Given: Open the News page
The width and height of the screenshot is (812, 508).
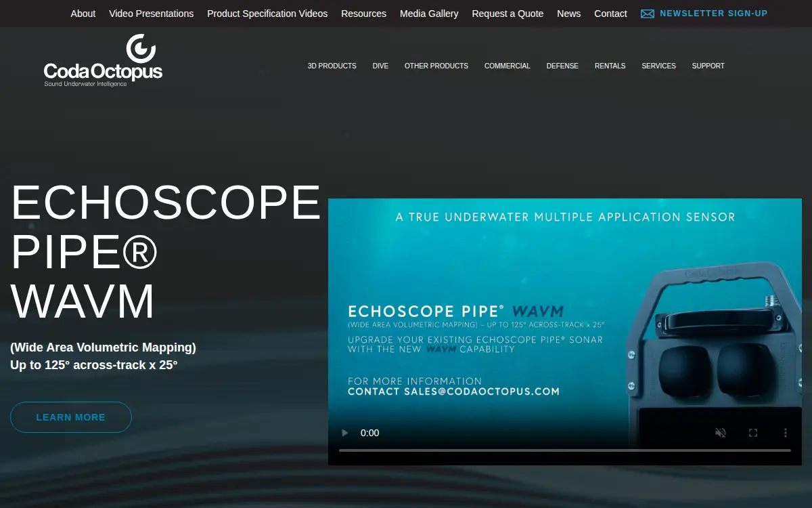Looking at the screenshot, I should click(569, 14).
